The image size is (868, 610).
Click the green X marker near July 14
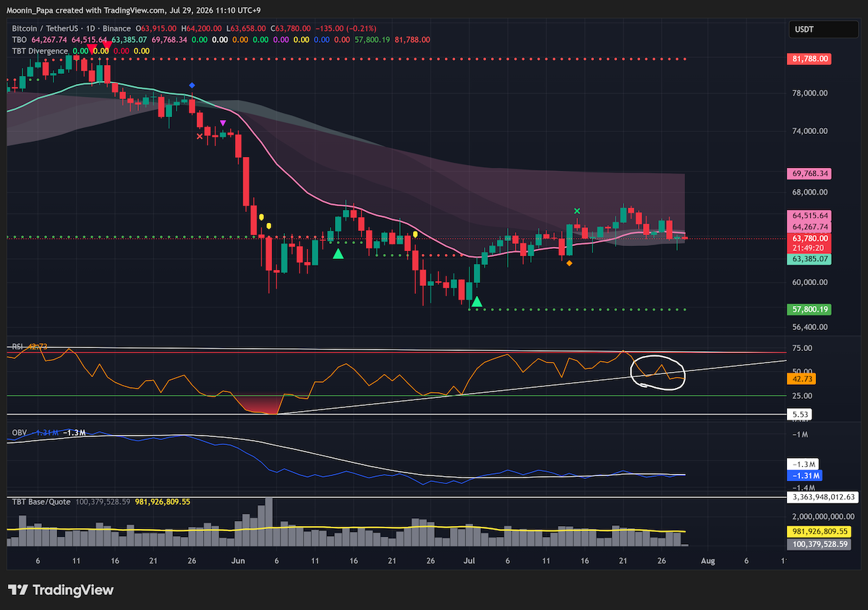[x=576, y=211]
